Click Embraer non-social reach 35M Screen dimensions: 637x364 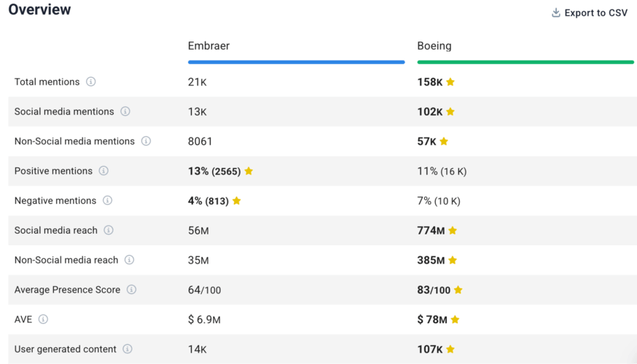point(198,260)
